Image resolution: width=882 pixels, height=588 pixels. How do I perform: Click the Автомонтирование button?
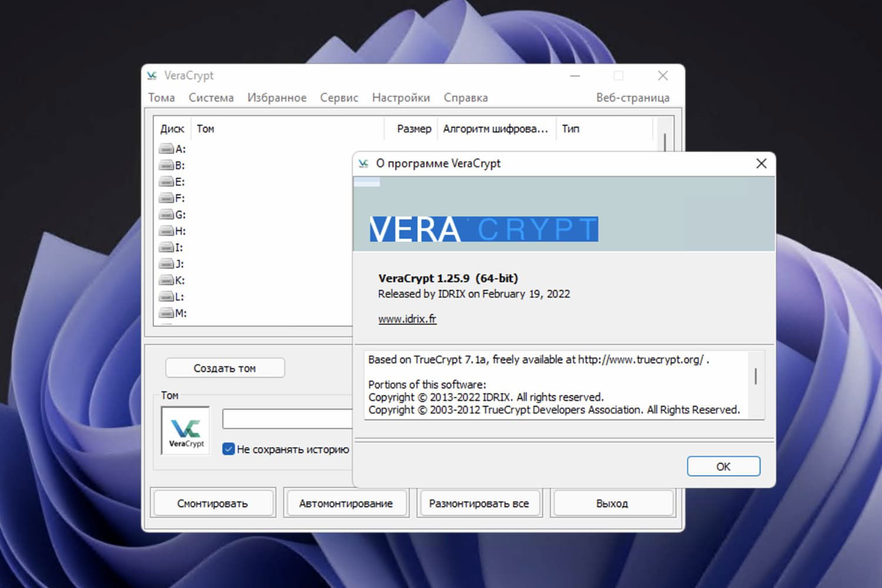click(x=346, y=503)
